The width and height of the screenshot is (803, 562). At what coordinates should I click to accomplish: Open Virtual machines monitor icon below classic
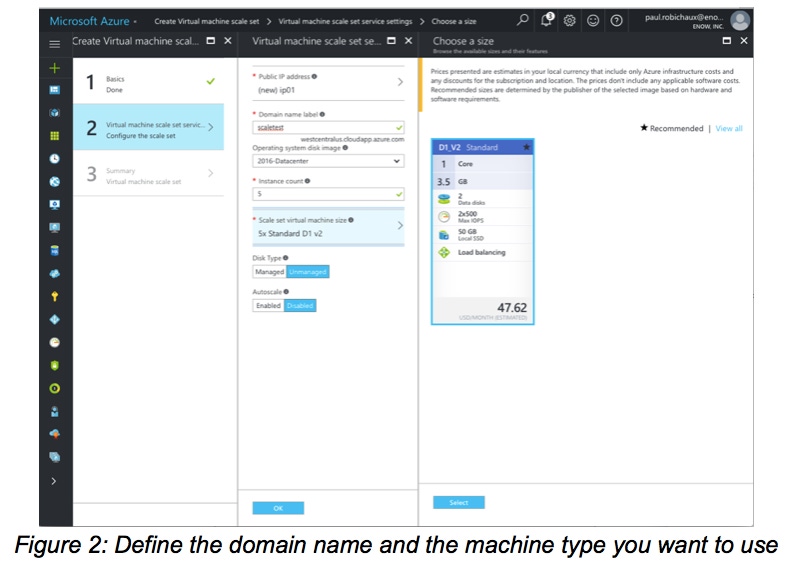(x=54, y=227)
